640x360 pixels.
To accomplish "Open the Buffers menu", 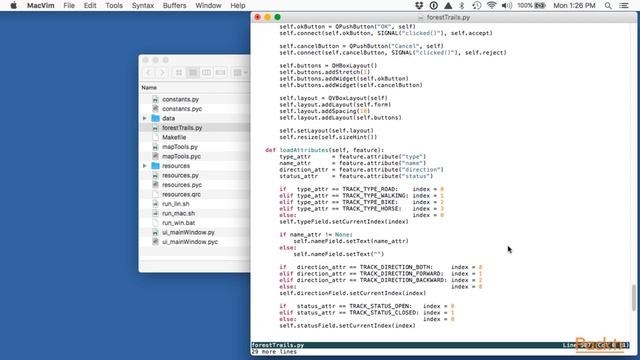I will coord(174,6).
